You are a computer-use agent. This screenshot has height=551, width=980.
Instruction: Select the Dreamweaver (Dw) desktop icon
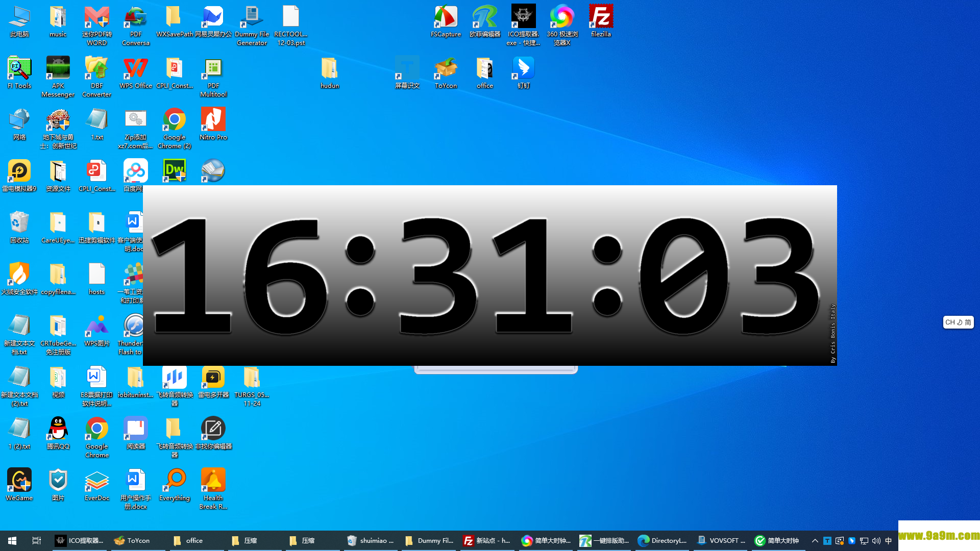[174, 171]
